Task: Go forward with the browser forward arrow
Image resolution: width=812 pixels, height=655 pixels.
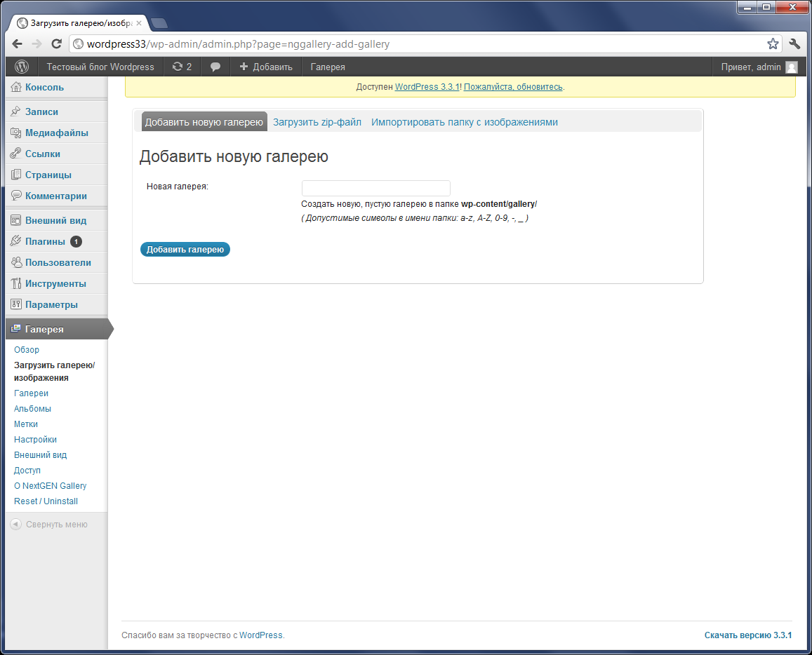Action: (x=36, y=44)
